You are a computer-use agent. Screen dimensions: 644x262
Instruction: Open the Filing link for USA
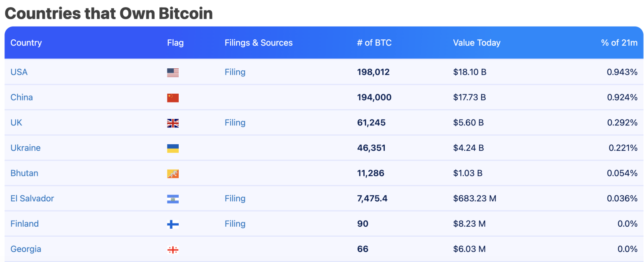tap(235, 72)
